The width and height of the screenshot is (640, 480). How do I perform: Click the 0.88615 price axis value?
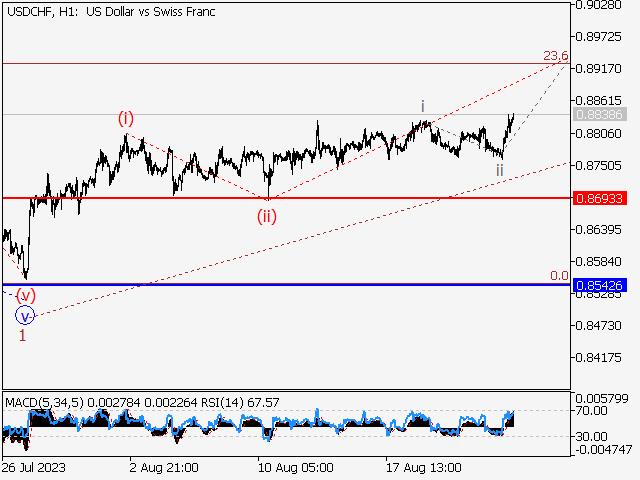pos(599,100)
